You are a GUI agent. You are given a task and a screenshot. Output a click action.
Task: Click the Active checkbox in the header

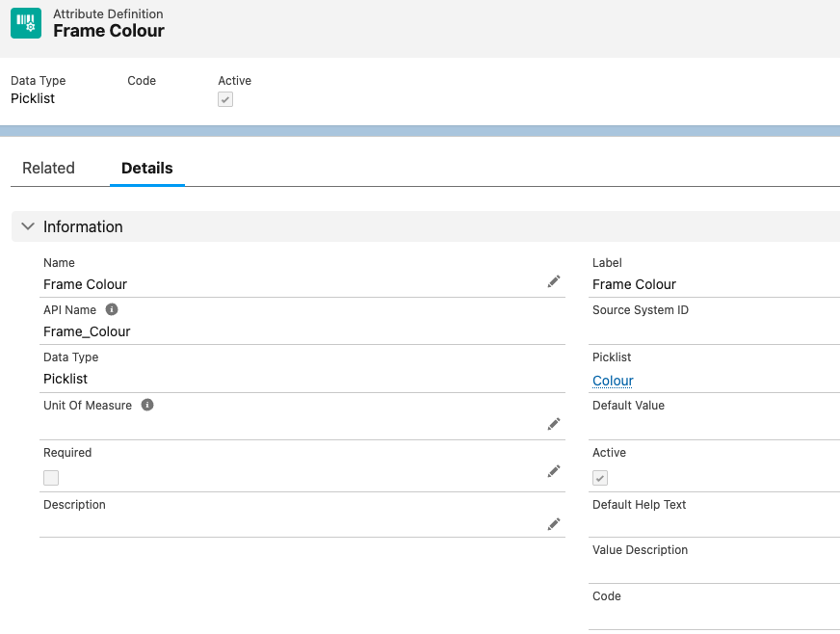(225, 99)
